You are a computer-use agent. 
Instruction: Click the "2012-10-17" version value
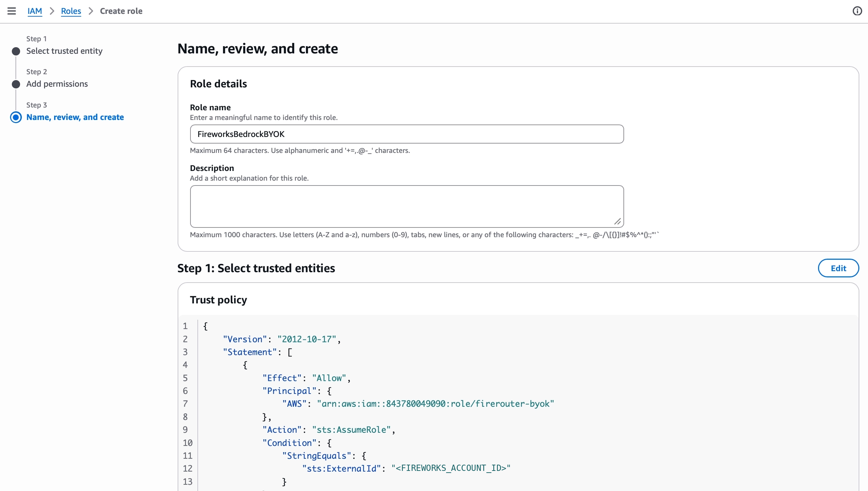(307, 339)
